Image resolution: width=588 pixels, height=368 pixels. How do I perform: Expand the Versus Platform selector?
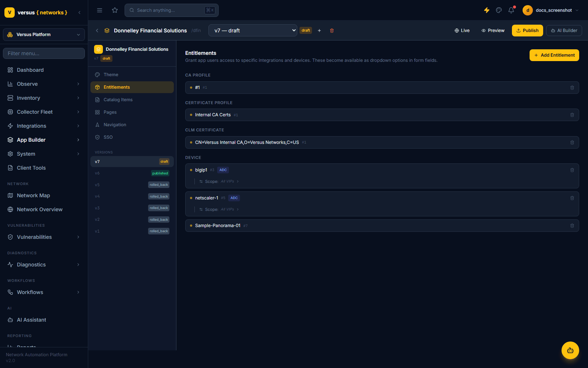point(44,35)
